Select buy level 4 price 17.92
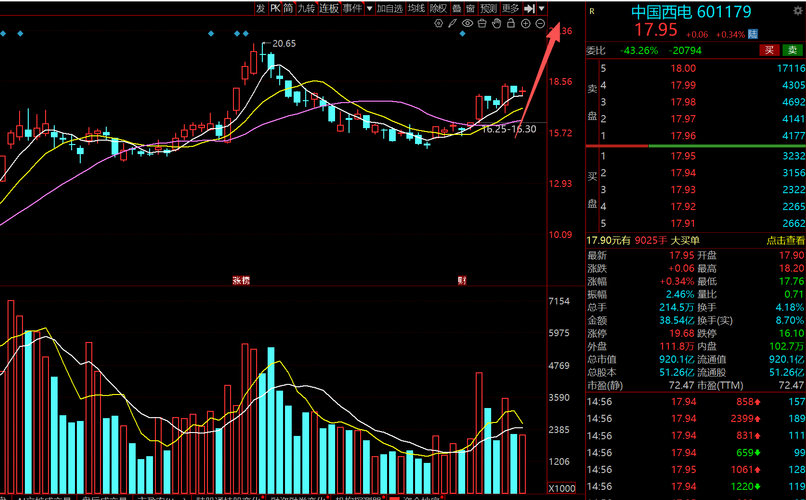 click(x=683, y=207)
